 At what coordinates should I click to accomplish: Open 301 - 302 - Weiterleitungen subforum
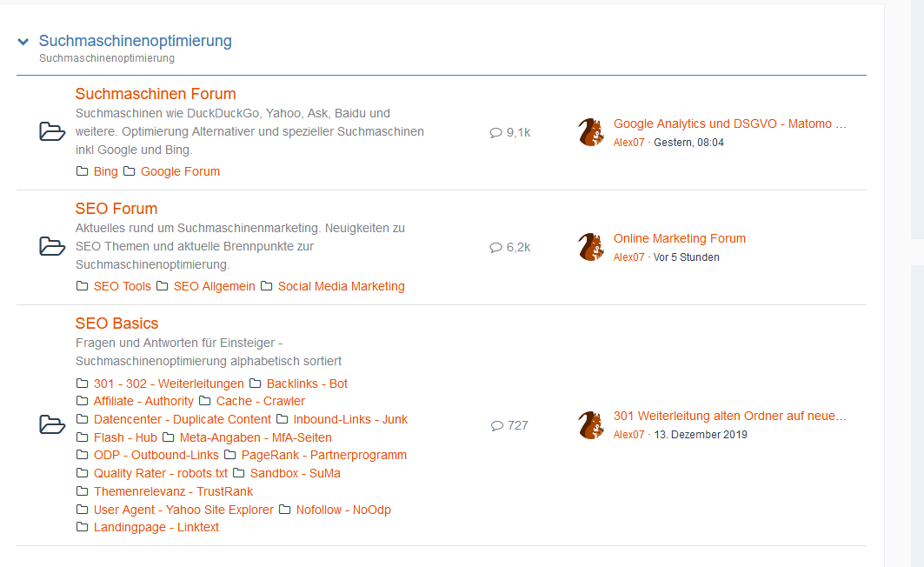point(169,384)
